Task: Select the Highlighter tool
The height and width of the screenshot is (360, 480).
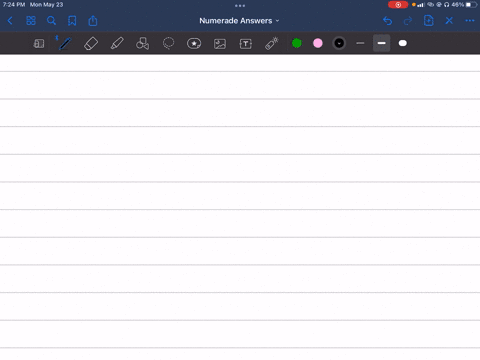Action: tap(117, 43)
